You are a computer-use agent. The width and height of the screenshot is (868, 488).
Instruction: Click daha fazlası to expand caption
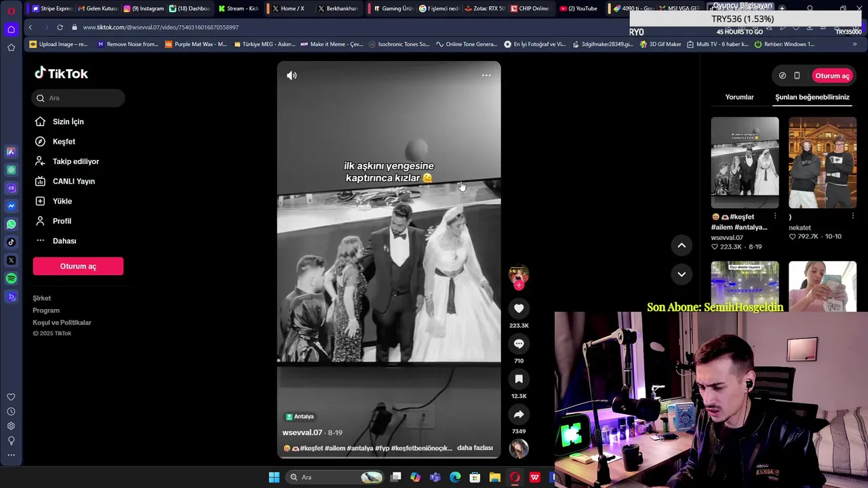coord(475,448)
